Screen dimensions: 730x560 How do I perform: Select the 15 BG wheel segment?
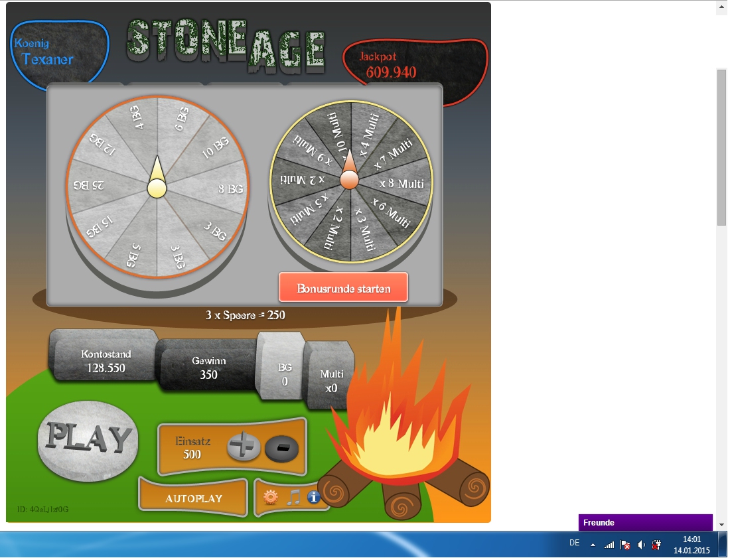pos(100,227)
